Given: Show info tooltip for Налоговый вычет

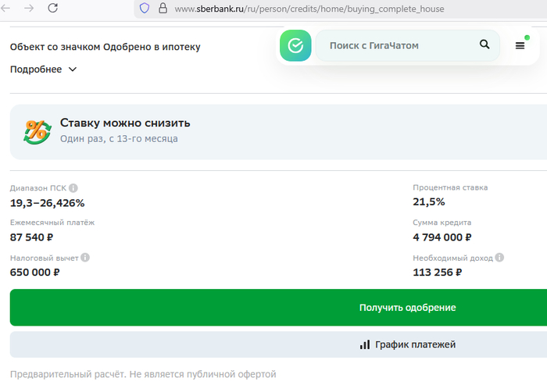Looking at the screenshot, I should 85,258.
